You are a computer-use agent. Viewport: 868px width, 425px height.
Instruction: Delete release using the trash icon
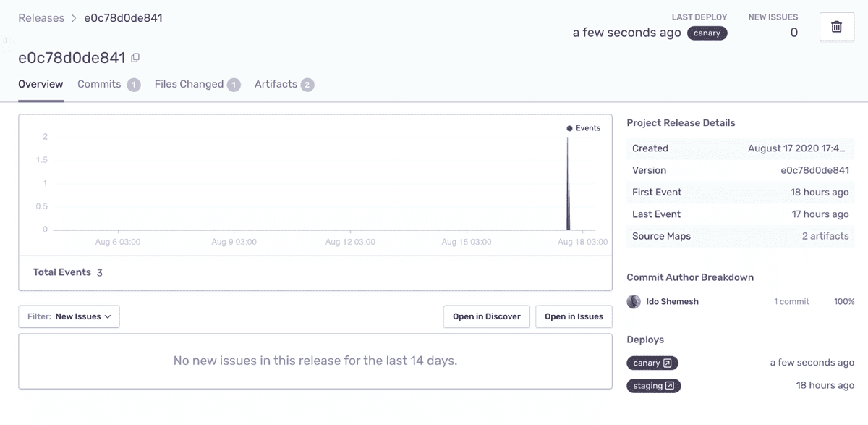click(x=836, y=27)
